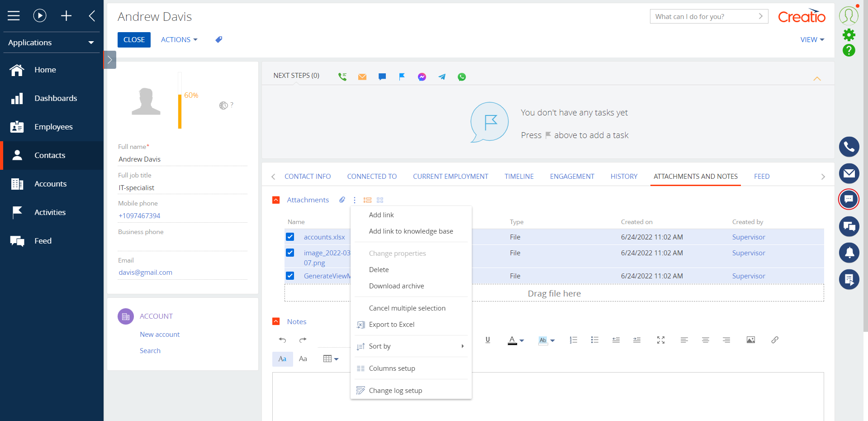Click the CLOSE button
This screenshot has width=868, height=421.
point(133,39)
